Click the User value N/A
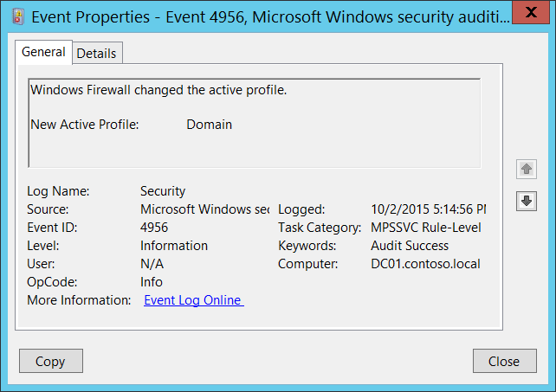Viewport: 556px width, 392px height. pyautogui.click(x=152, y=263)
